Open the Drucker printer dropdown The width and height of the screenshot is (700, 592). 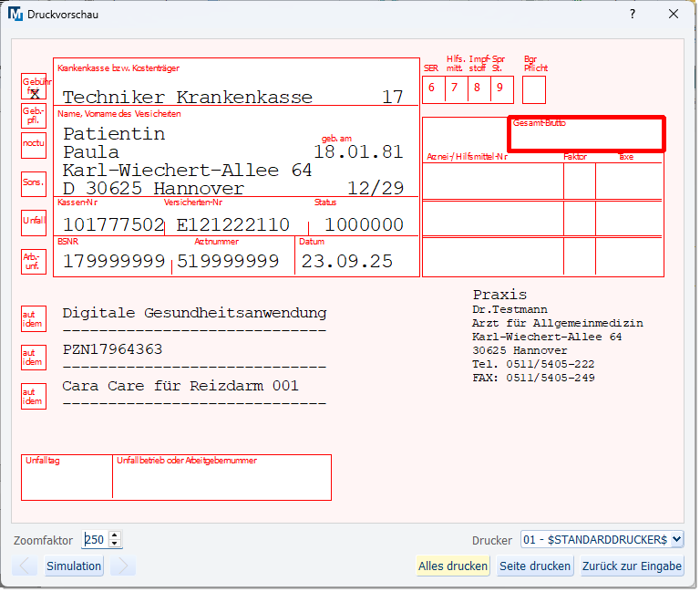tap(602, 539)
